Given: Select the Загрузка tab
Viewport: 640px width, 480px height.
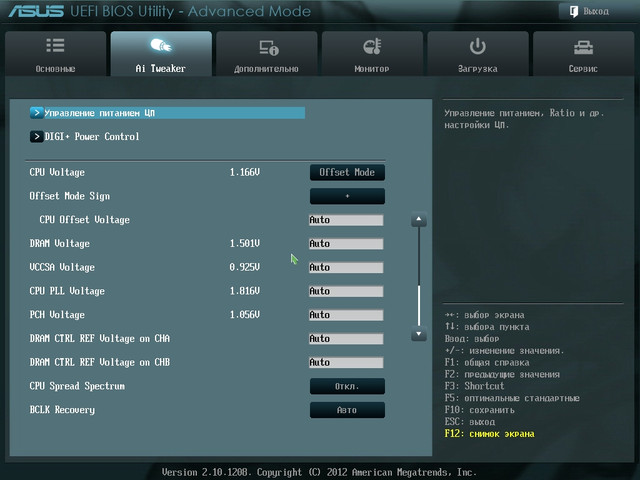Looking at the screenshot, I should 478,53.
